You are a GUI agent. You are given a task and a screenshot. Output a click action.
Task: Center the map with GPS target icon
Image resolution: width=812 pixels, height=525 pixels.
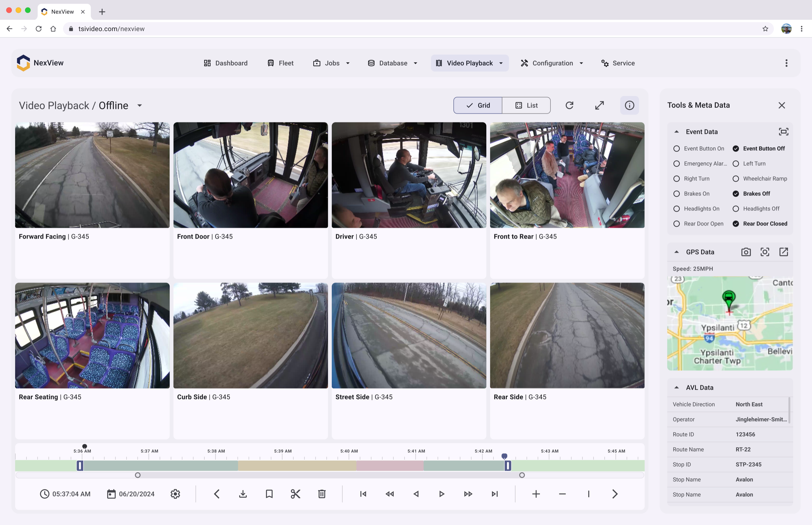pos(765,252)
